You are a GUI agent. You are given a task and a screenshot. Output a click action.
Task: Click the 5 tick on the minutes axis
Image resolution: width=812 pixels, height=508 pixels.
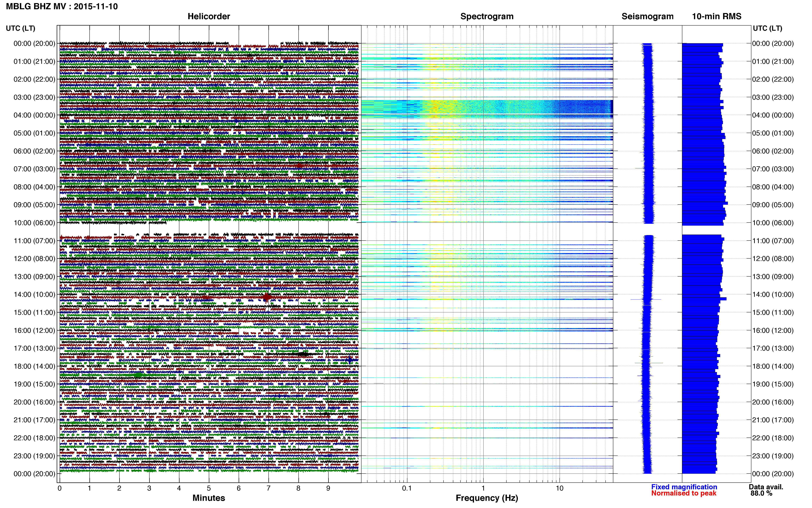pos(209,488)
